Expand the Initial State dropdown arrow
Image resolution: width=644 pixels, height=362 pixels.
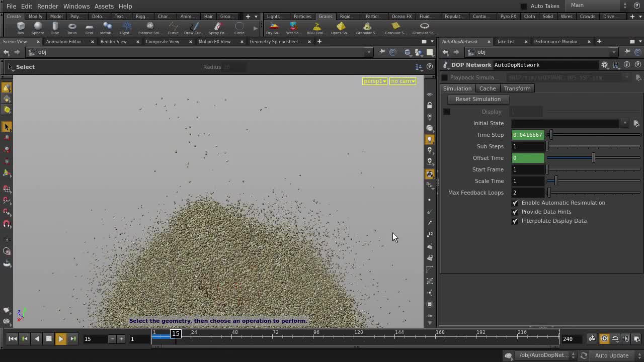tap(625, 123)
